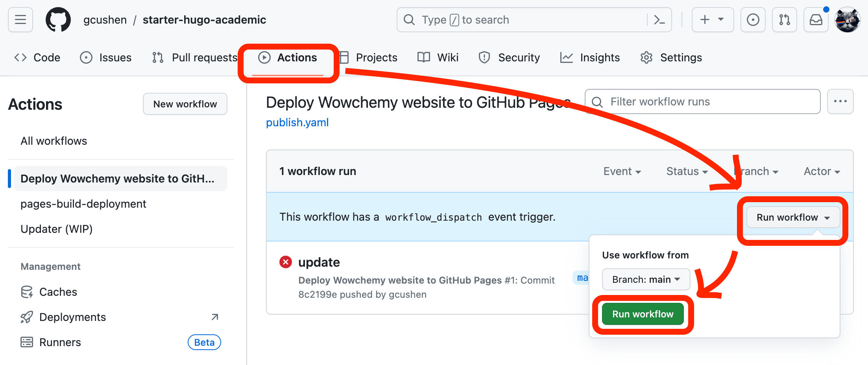
Task: Open the publish.yaml workflow file link
Action: pyautogui.click(x=297, y=122)
